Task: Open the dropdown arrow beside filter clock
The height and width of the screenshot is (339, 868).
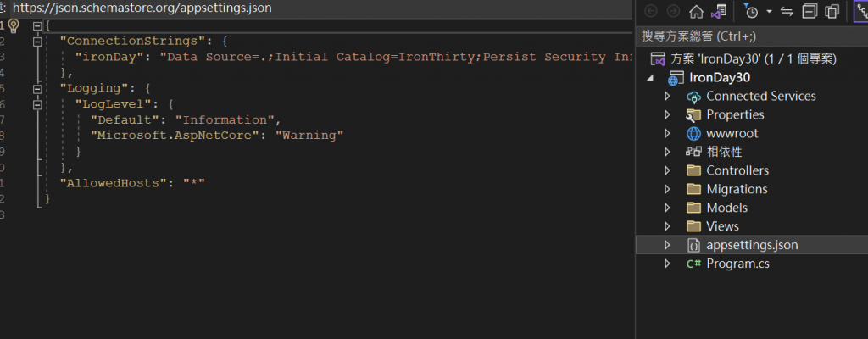Action: (770, 11)
